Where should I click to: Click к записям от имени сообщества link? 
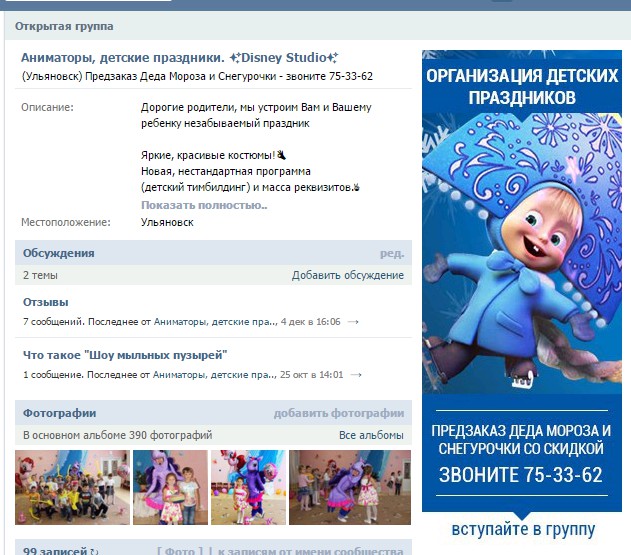(x=311, y=551)
